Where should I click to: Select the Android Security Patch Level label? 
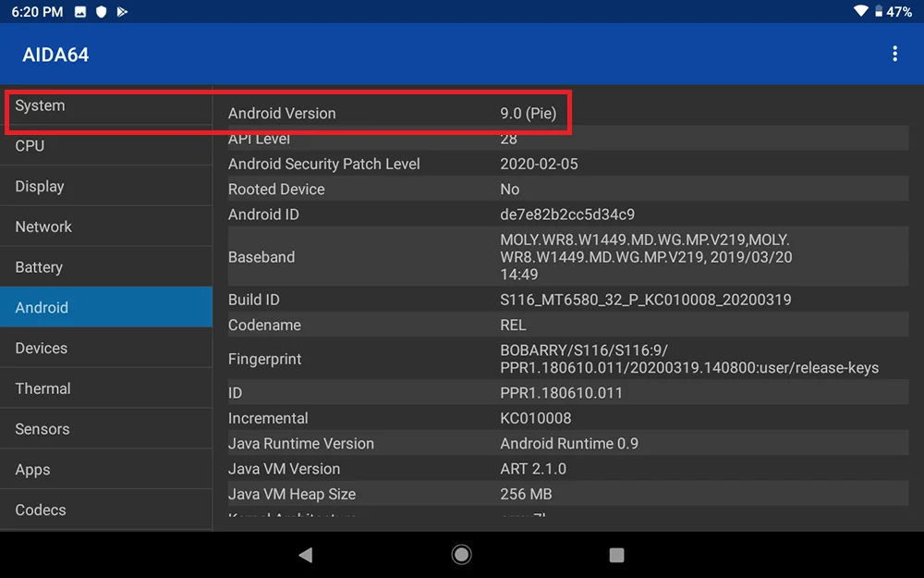[x=323, y=164]
